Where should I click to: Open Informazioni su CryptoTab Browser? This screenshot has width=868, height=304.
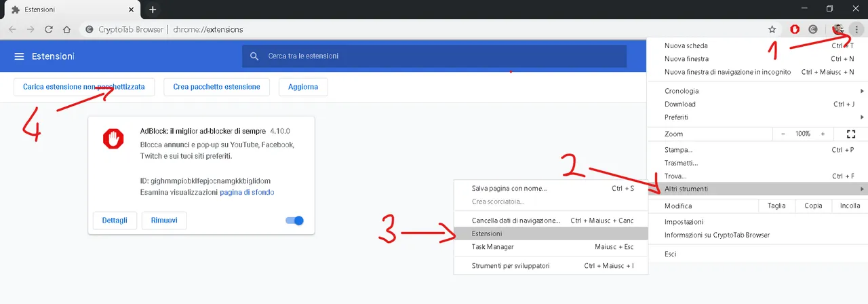757,235
